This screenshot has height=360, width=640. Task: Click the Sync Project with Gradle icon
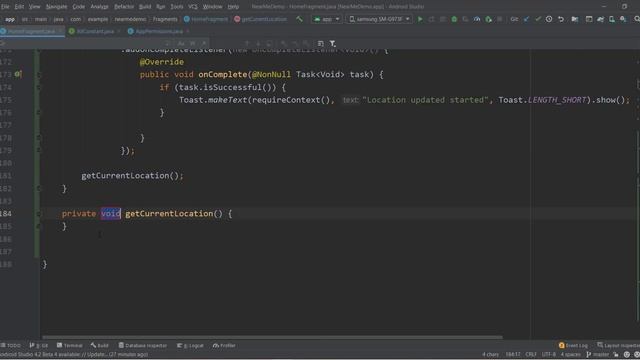point(600,19)
